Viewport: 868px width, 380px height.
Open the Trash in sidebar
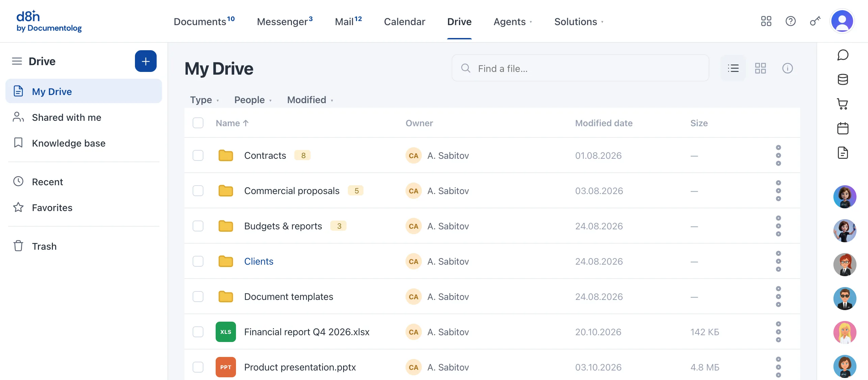[x=84, y=246]
